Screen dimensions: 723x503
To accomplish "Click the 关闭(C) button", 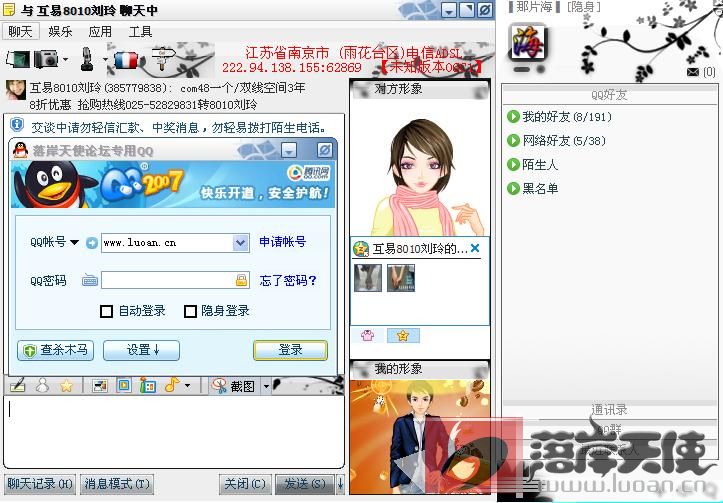I will (x=245, y=484).
